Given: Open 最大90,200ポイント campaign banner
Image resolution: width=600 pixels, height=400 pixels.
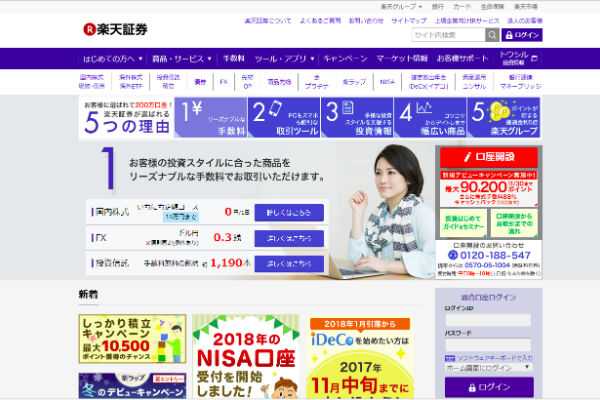Looking at the screenshot, I should click(x=489, y=188).
